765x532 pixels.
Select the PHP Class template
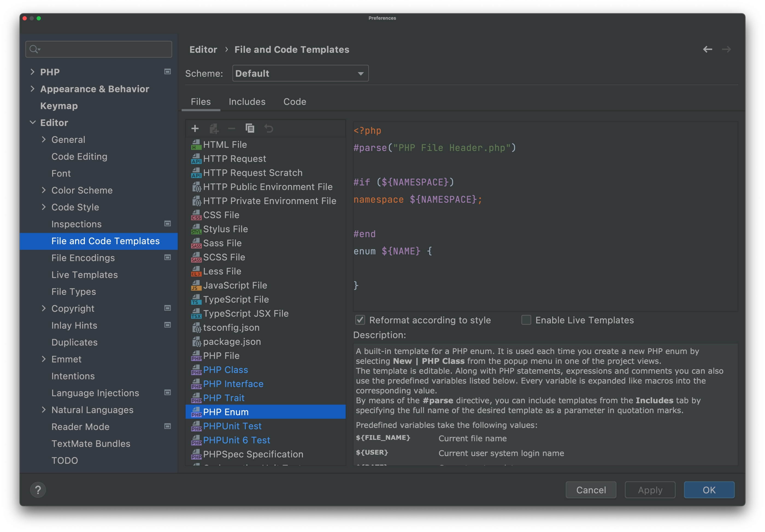pyautogui.click(x=266, y=370)
